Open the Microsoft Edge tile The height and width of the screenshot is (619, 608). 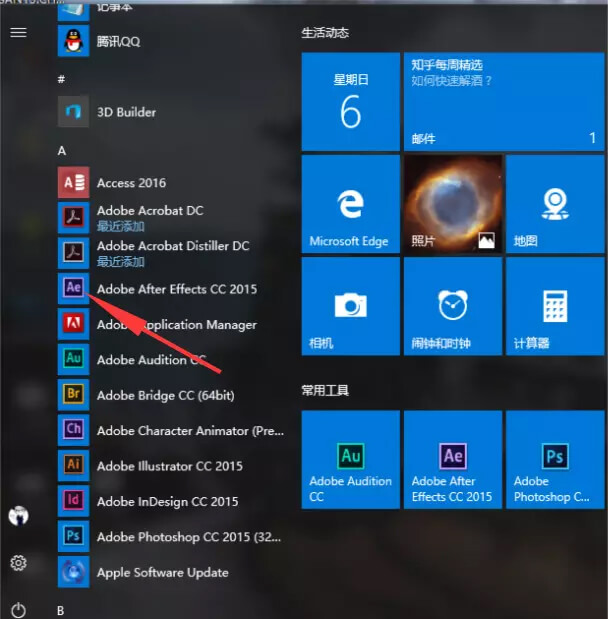point(351,204)
